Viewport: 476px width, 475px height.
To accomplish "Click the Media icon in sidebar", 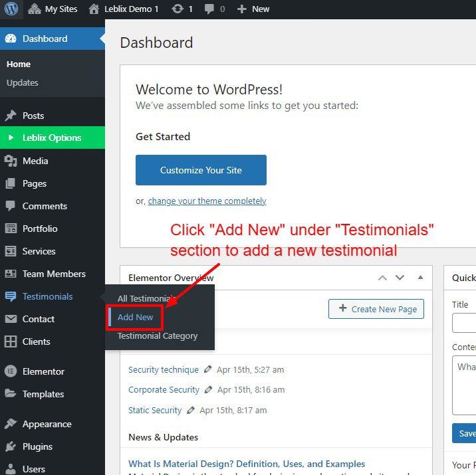I will coord(11,161).
